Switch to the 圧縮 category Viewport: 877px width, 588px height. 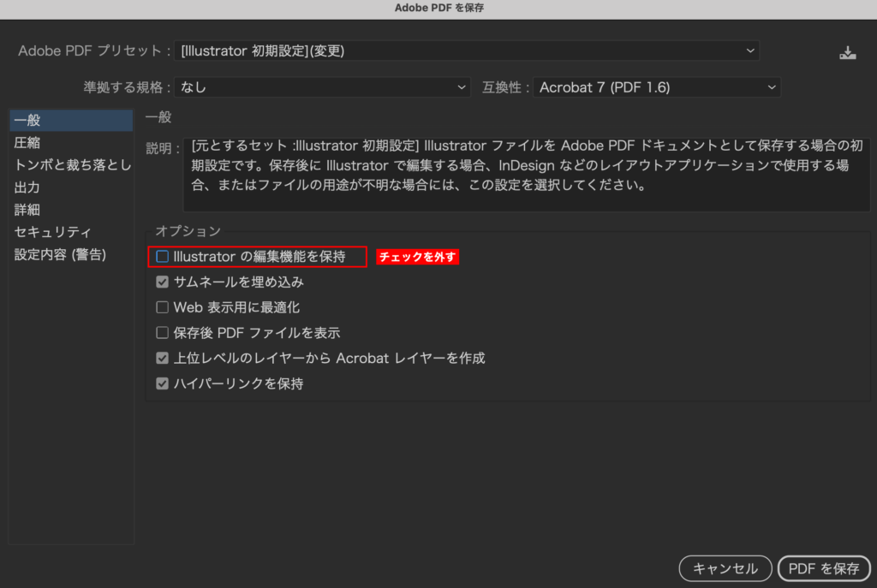tap(71, 143)
